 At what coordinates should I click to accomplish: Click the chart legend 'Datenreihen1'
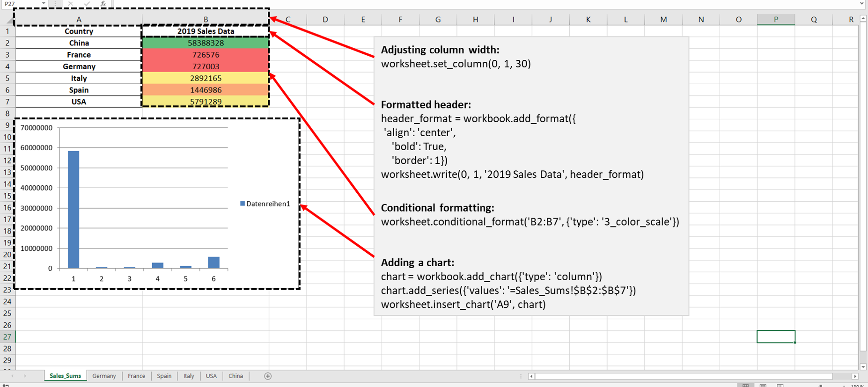[265, 204]
